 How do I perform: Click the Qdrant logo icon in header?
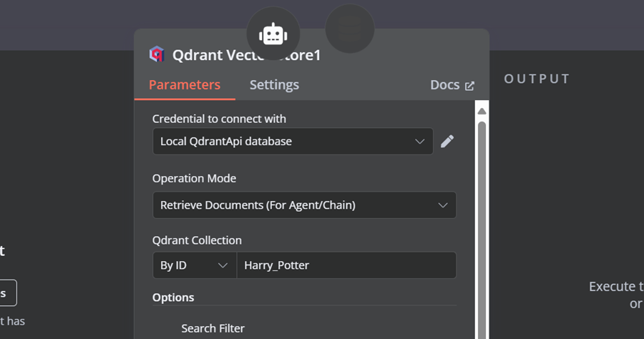pyautogui.click(x=157, y=54)
